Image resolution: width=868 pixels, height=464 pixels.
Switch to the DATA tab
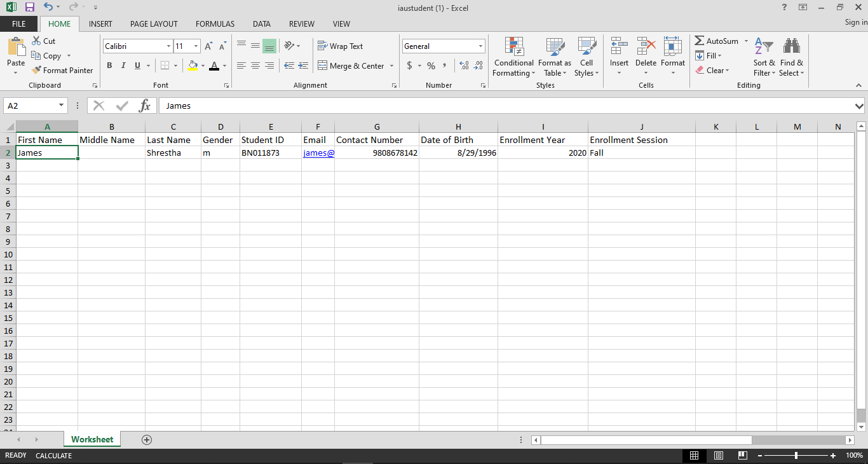click(x=261, y=24)
